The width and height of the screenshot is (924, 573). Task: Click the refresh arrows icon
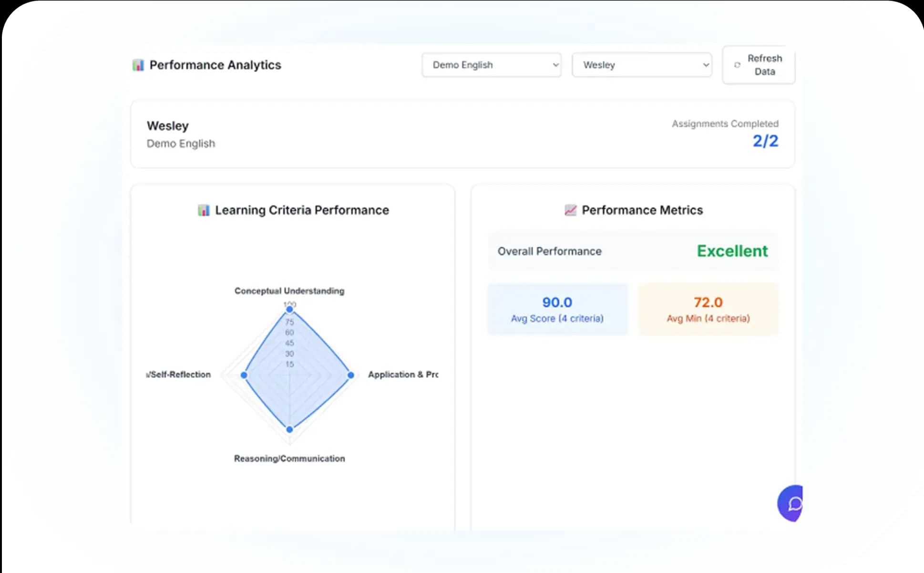point(737,65)
